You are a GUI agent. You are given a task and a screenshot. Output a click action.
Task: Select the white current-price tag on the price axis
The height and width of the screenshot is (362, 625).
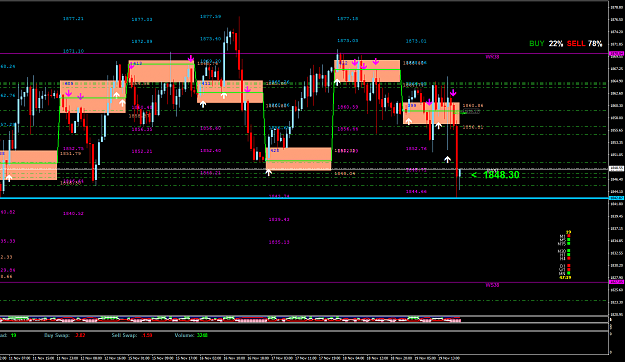pos(617,168)
